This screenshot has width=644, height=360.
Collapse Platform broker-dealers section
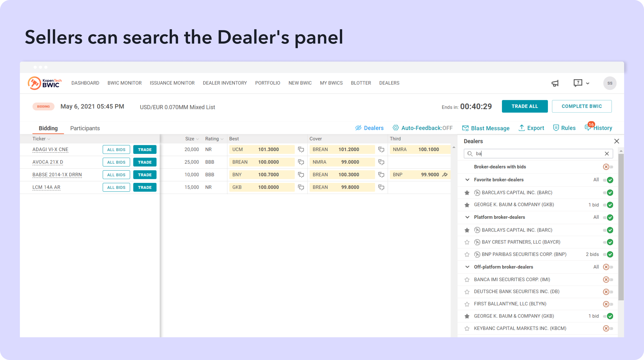(467, 217)
